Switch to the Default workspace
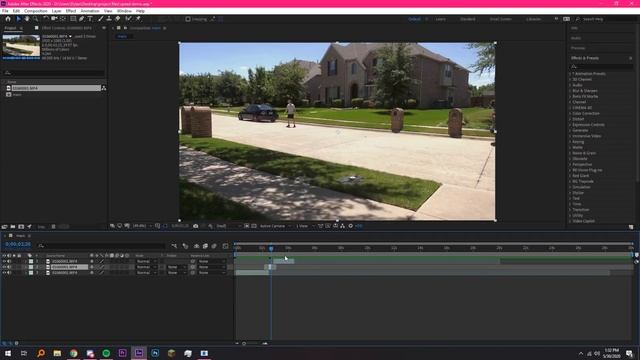 414,19
